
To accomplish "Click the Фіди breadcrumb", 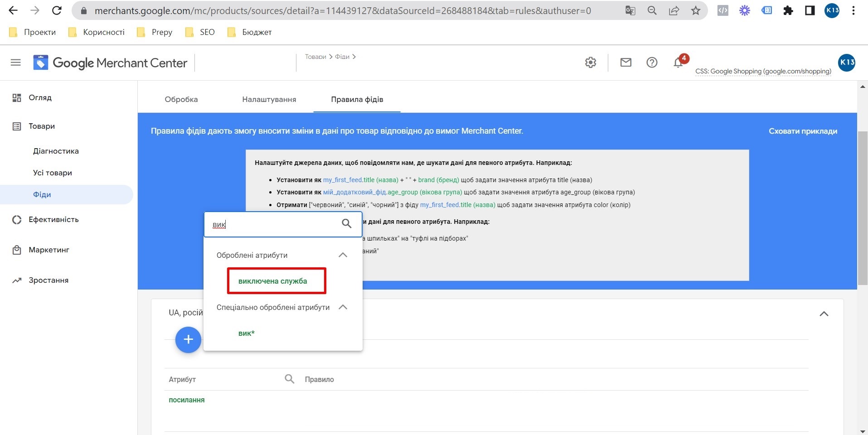I will tap(342, 57).
